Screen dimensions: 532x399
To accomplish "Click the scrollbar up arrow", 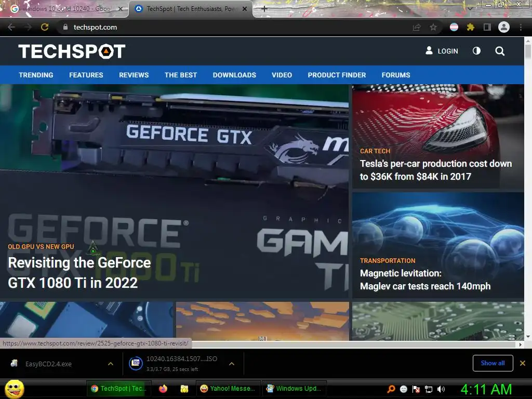I will [x=528, y=41].
